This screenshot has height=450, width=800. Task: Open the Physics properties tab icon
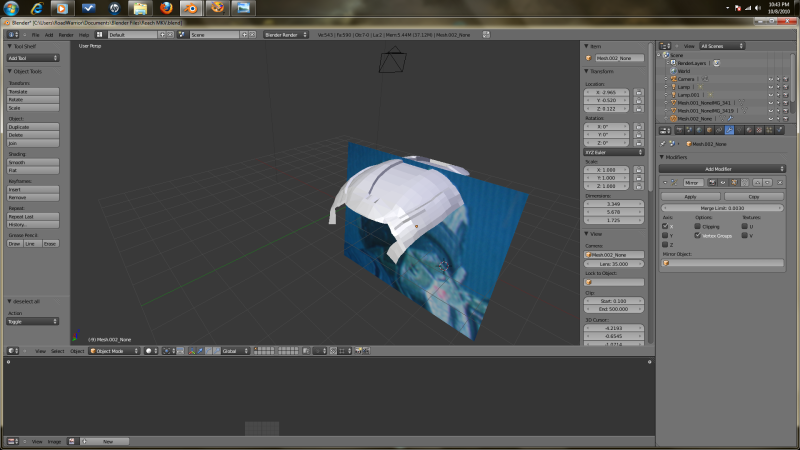pyautogui.click(x=779, y=130)
